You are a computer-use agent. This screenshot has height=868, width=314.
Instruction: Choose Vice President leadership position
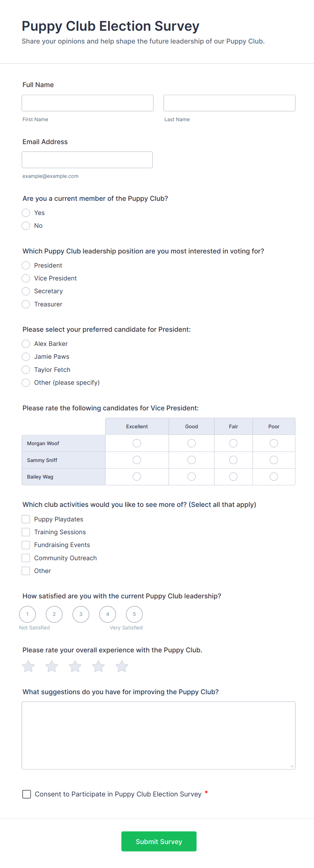pyautogui.click(x=26, y=278)
